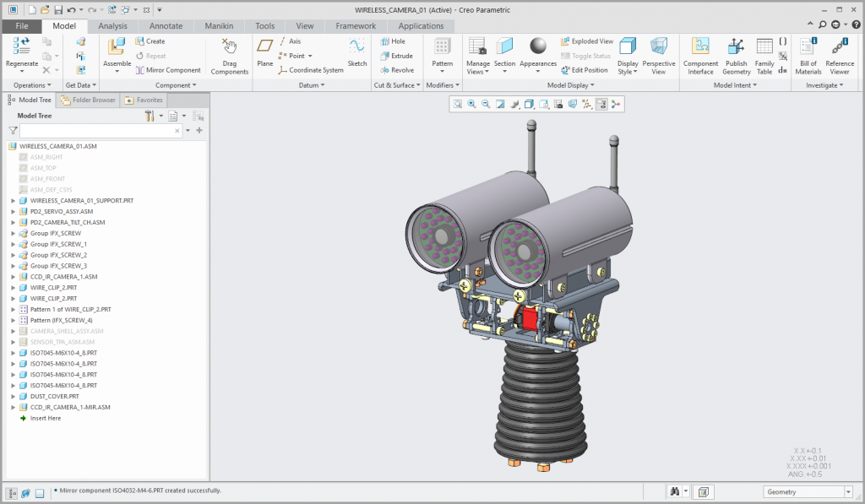Screen dimensions: 865x504
Task: Click the Assemble component icon
Action: pos(117,46)
